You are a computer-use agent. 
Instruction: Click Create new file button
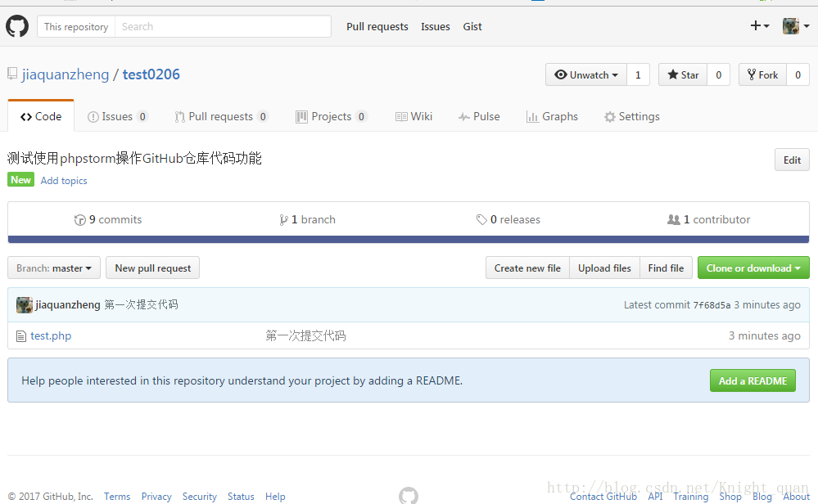point(527,268)
